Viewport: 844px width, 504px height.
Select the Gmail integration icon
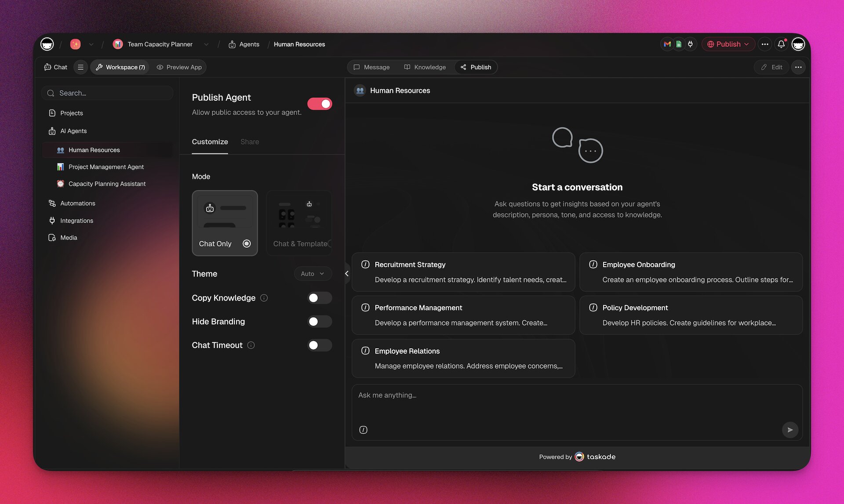pos(667,44)
